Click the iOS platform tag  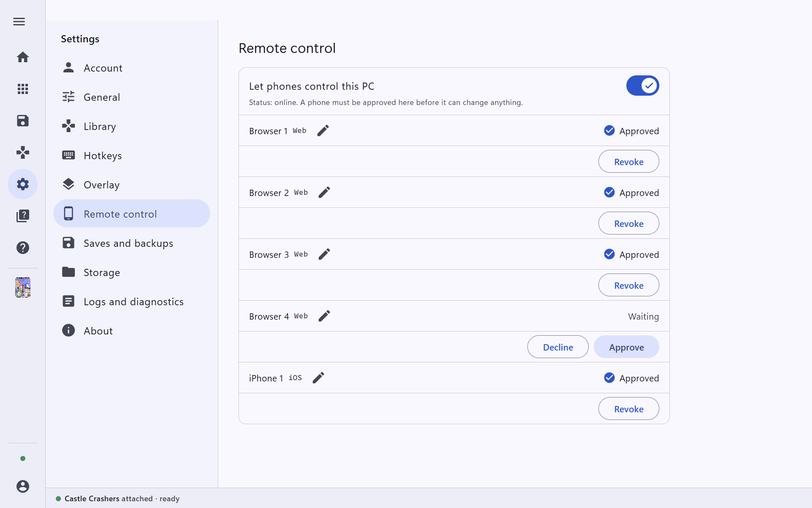(295, 378)
